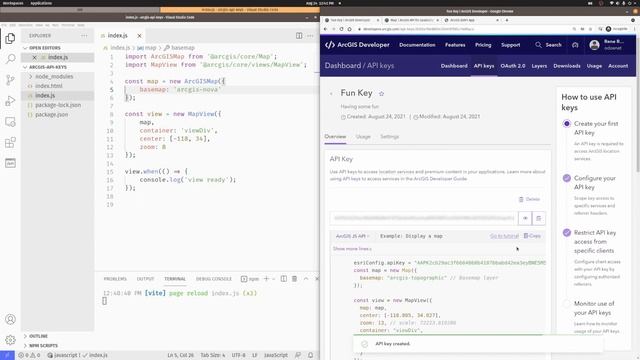This screenshot has width=640, height=360.
Task: Click Tab Size: 4 in status bar
Action: tap(213, 355)
